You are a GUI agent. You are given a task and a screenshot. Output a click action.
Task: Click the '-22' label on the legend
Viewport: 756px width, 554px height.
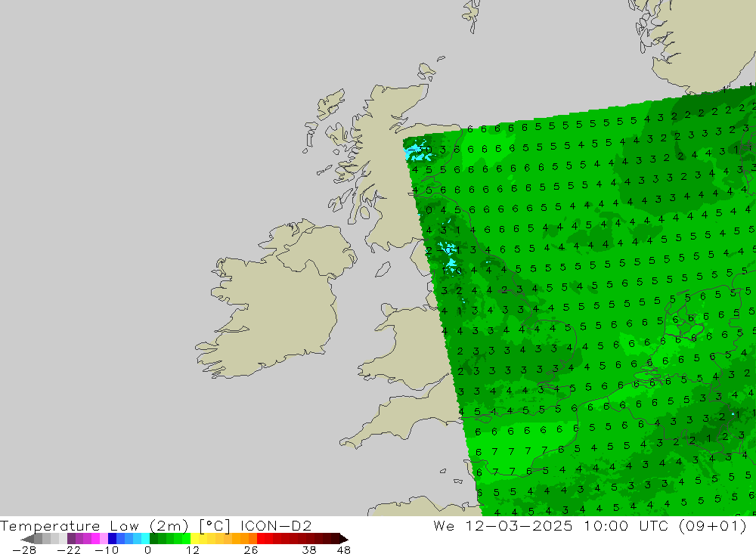pos(69,550)
